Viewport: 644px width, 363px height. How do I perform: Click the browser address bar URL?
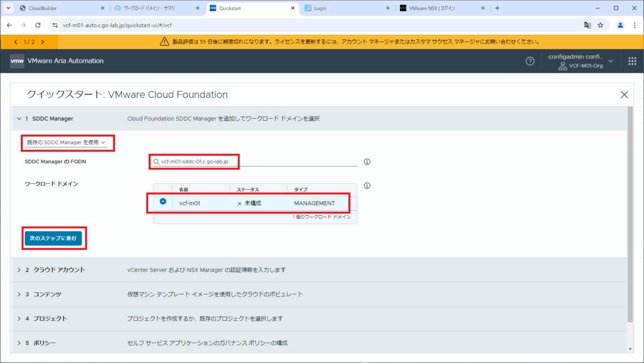pyautogui.click(x=117, y=25)
